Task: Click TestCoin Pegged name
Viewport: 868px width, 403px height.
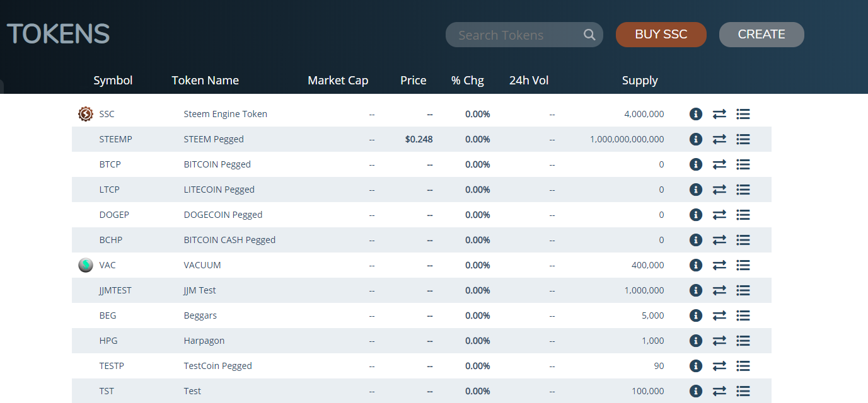Action: coord(218,366)
